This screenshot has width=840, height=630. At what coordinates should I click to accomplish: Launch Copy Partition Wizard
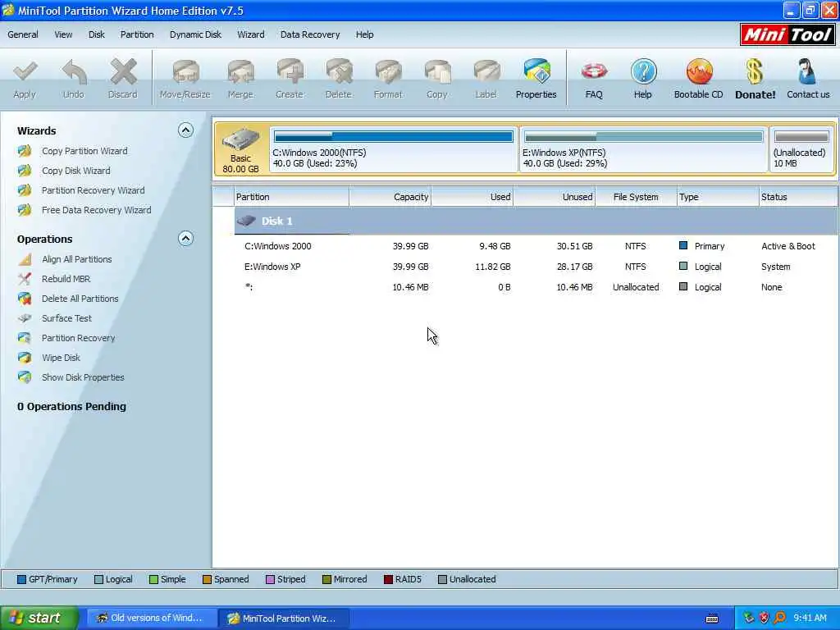pos(84,151)
